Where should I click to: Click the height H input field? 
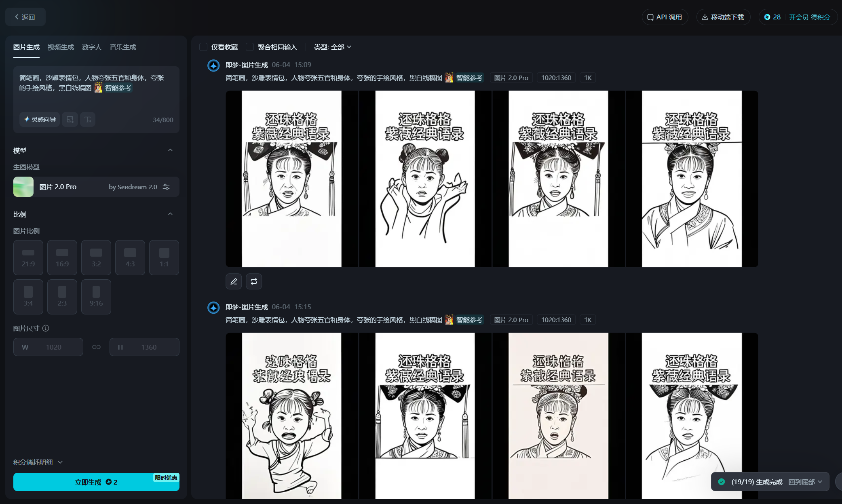coord(144,347)
